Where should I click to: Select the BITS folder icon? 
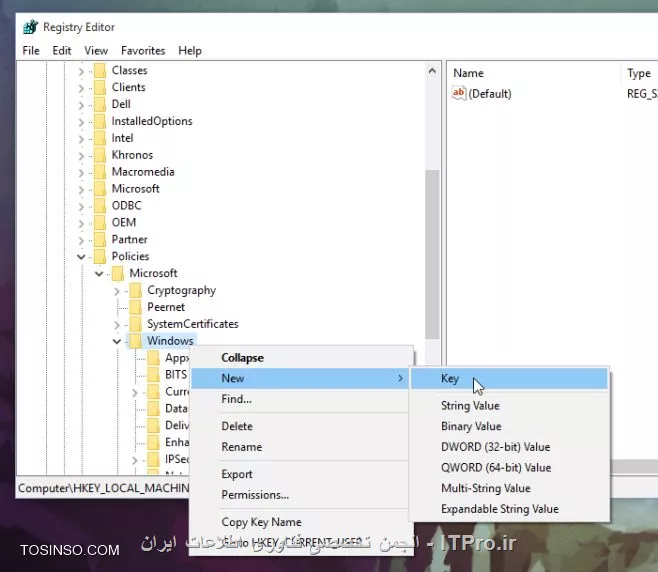tap(154, 375)
